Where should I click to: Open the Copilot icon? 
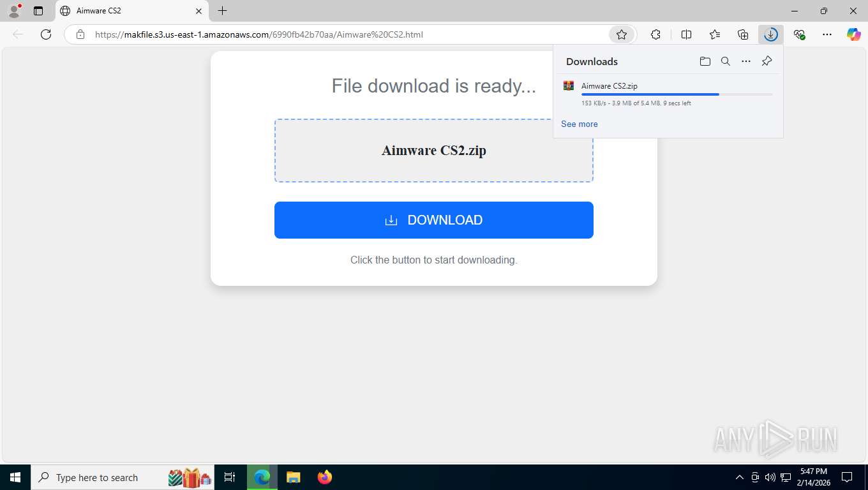(854, 34)
